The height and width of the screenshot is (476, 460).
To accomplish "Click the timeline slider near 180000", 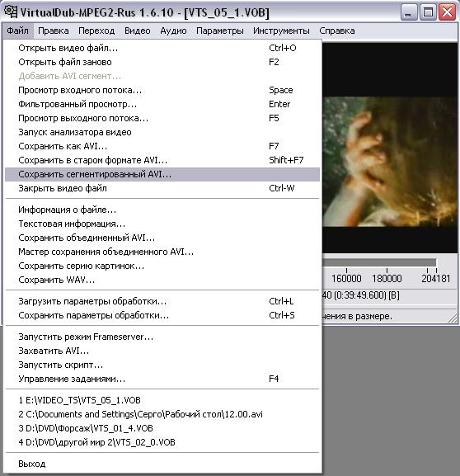I will pos(387,263).
